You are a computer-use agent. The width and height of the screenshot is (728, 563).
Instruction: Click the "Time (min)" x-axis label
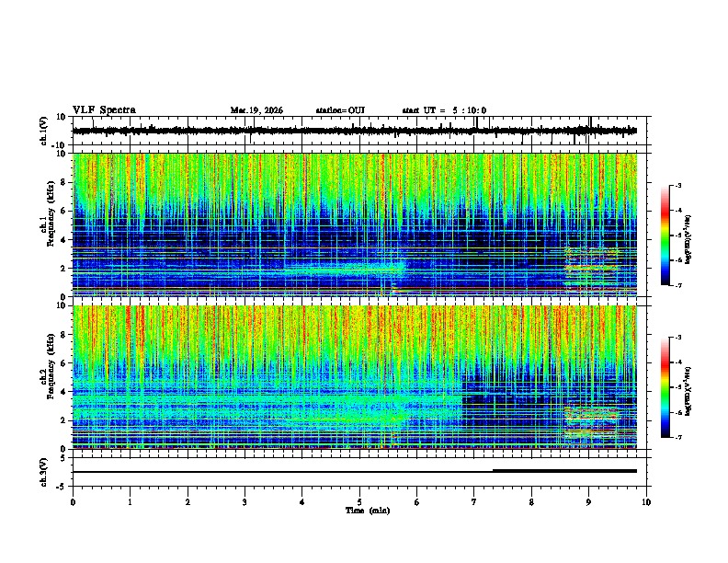pos(368,511)
